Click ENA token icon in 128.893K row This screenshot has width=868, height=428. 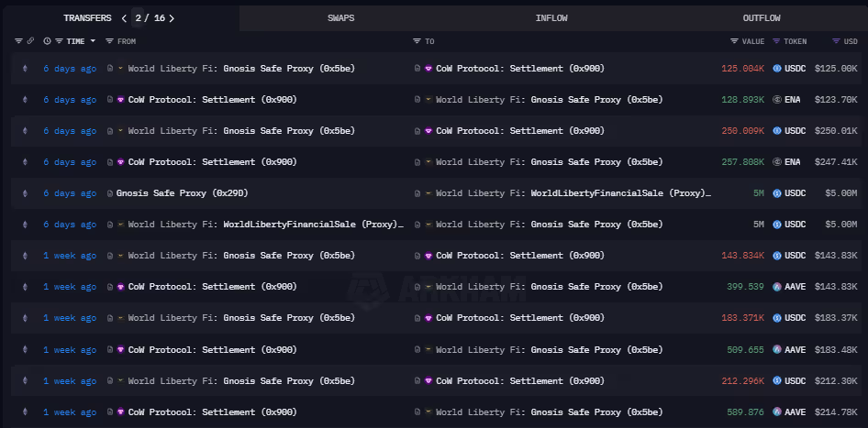(777, 100)
